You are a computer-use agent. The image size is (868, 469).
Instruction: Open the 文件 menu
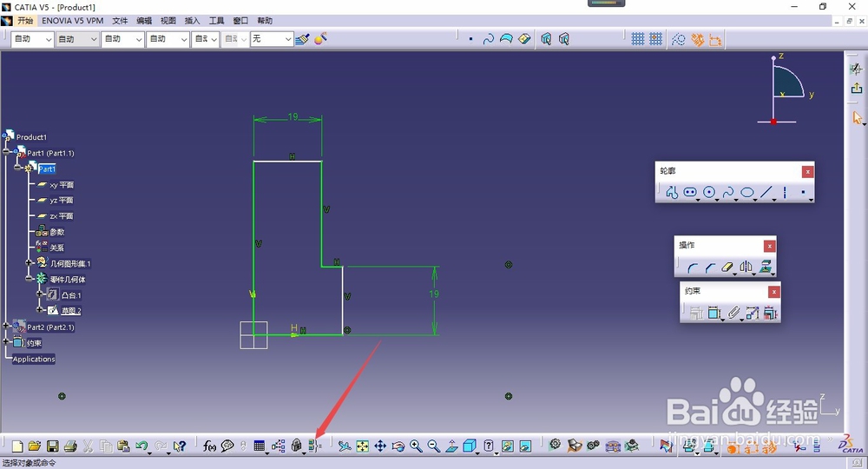click(x=120, y=21)
